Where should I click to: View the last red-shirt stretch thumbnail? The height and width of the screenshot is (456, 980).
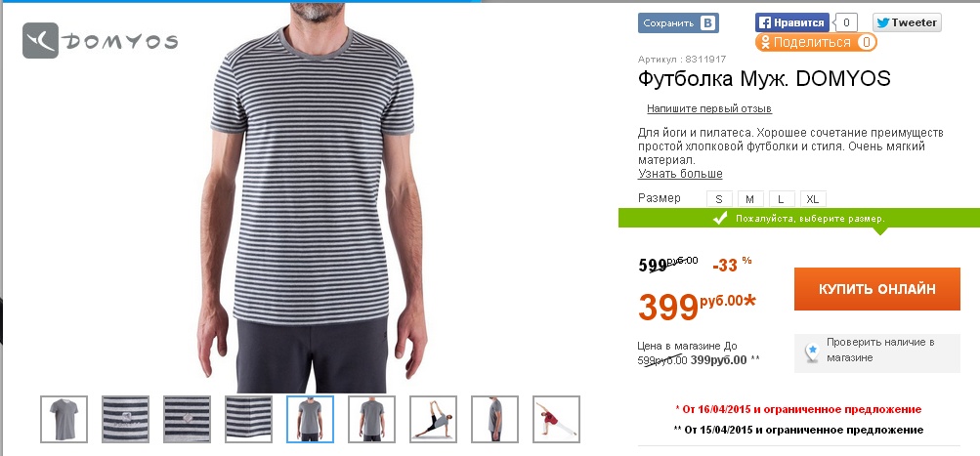(x=556, y=419)
